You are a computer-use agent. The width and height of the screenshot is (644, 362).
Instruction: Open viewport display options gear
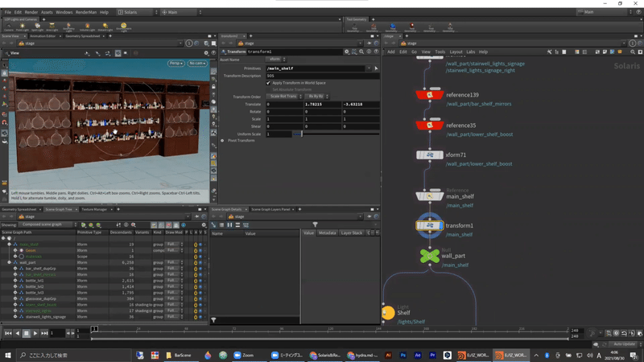pyautogui.click(x=206, y=53)
